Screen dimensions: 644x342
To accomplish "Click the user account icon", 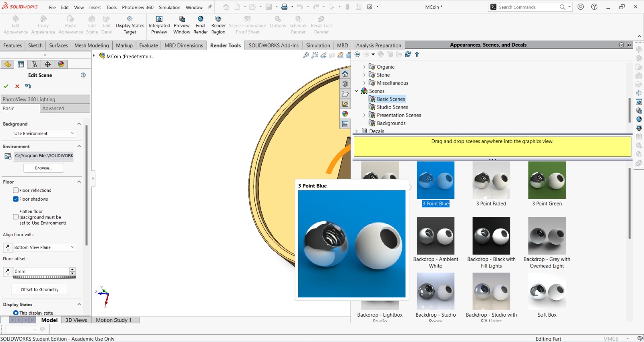I will (580, 7).
